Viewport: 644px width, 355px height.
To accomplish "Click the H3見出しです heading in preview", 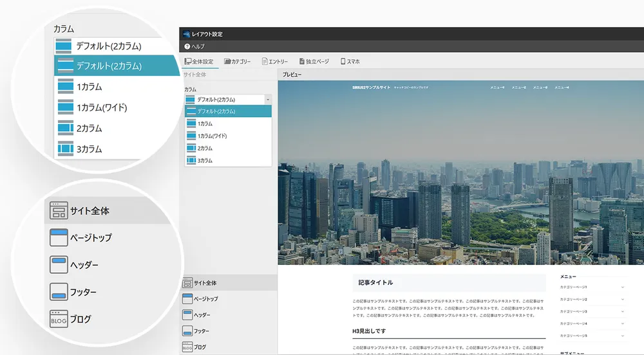I will 369,331.
